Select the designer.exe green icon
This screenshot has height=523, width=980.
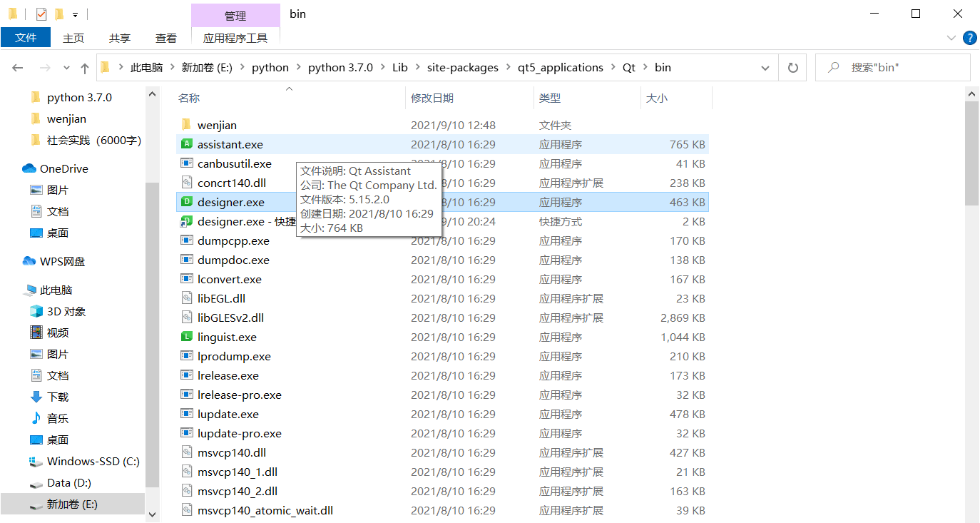pos(187,202)
